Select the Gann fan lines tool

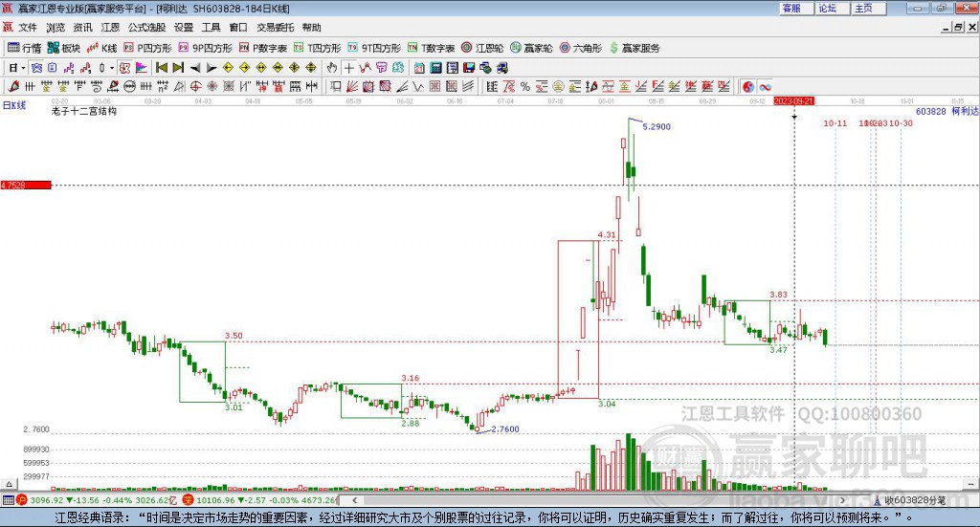352,87
